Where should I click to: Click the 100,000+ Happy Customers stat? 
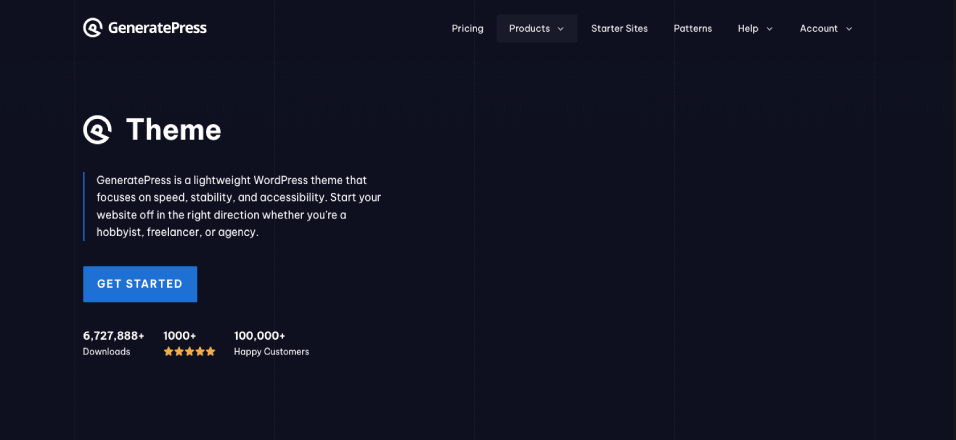point(271,343)
